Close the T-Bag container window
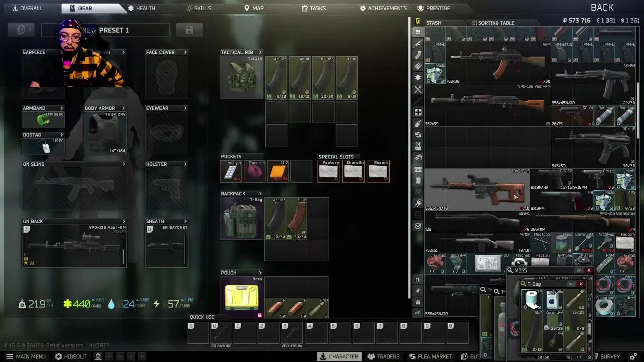Screen dimensions: 644x362 point(581,284)
